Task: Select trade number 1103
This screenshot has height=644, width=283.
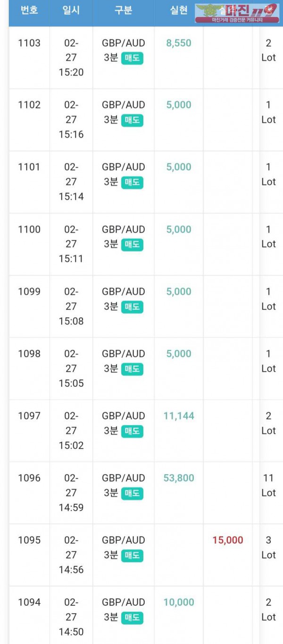Action: tap(29, 43)
